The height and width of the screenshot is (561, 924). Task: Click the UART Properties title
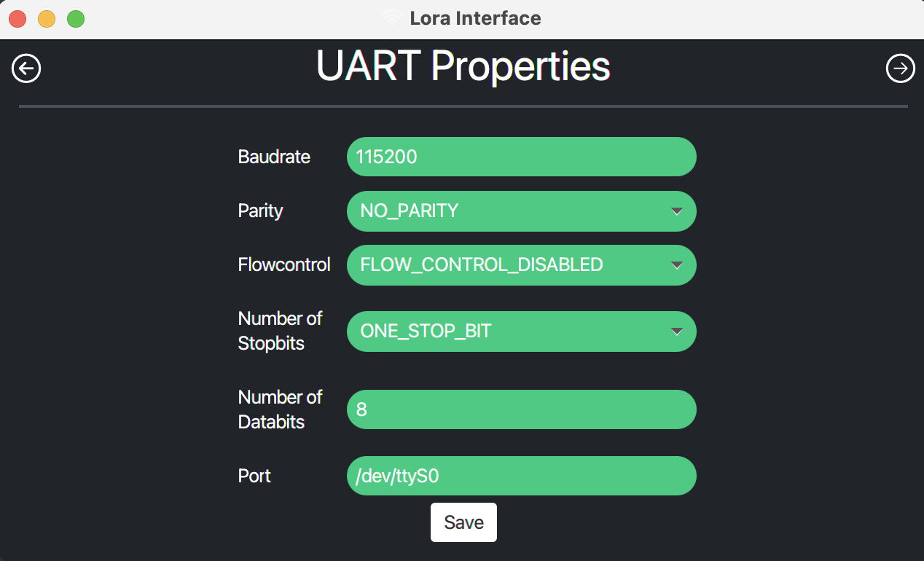(463, 66)
